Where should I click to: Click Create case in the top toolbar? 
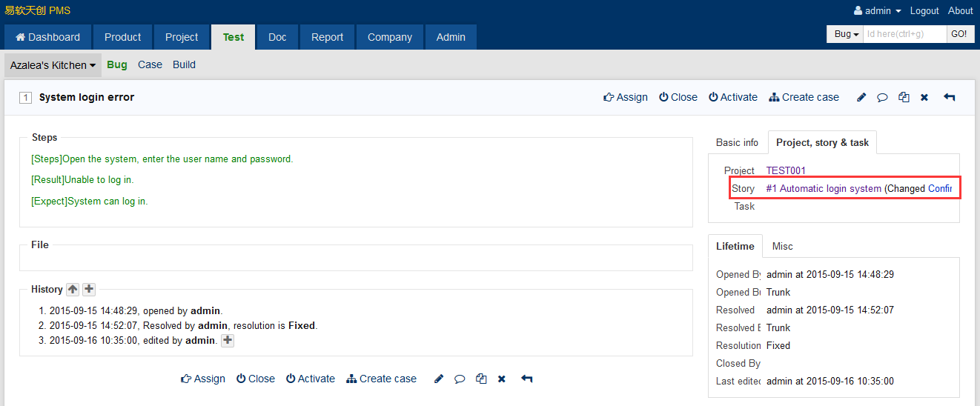point(804,98)
